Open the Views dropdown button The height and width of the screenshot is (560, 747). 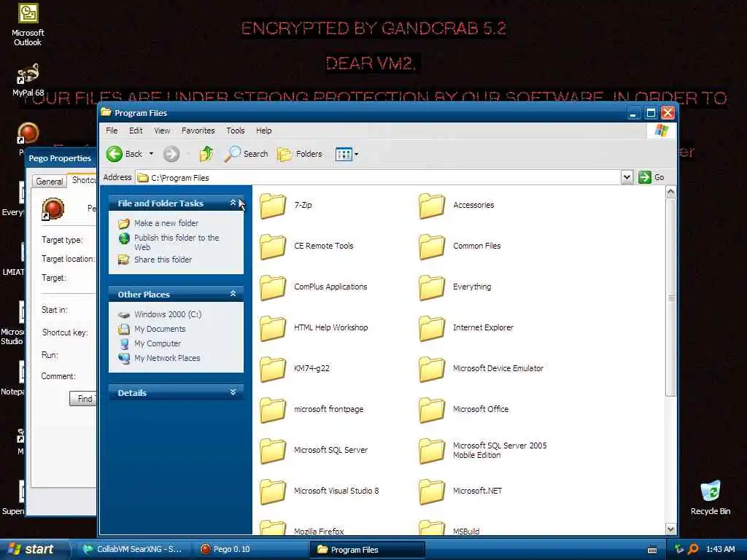coord(347,154)
